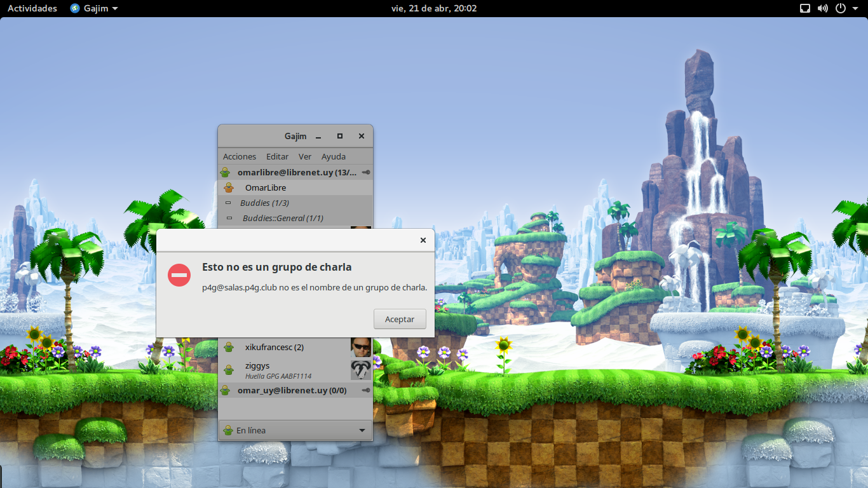Image resolution: width=868 pixels, height=488 pixels.
Task: Click the Aceptar button in the error dialog
Action: click(x=400, y=319)
